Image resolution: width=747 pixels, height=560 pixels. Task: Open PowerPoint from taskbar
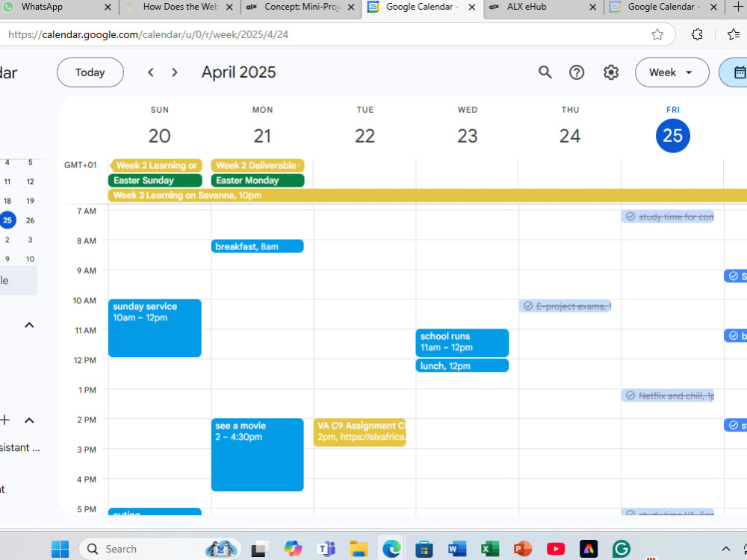523,549
